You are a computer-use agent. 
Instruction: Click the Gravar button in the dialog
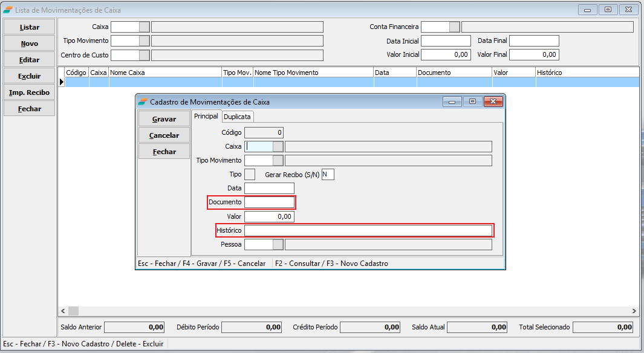coord(164,119)
